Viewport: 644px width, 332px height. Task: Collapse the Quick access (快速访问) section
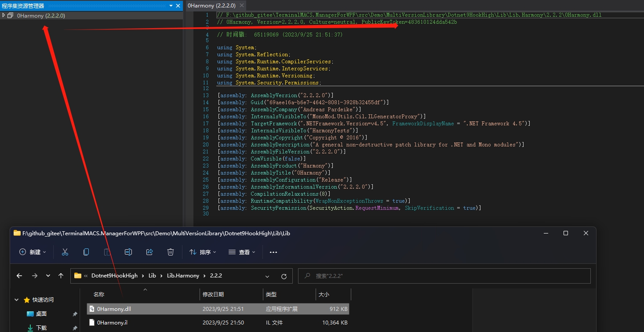click(17, 300)
